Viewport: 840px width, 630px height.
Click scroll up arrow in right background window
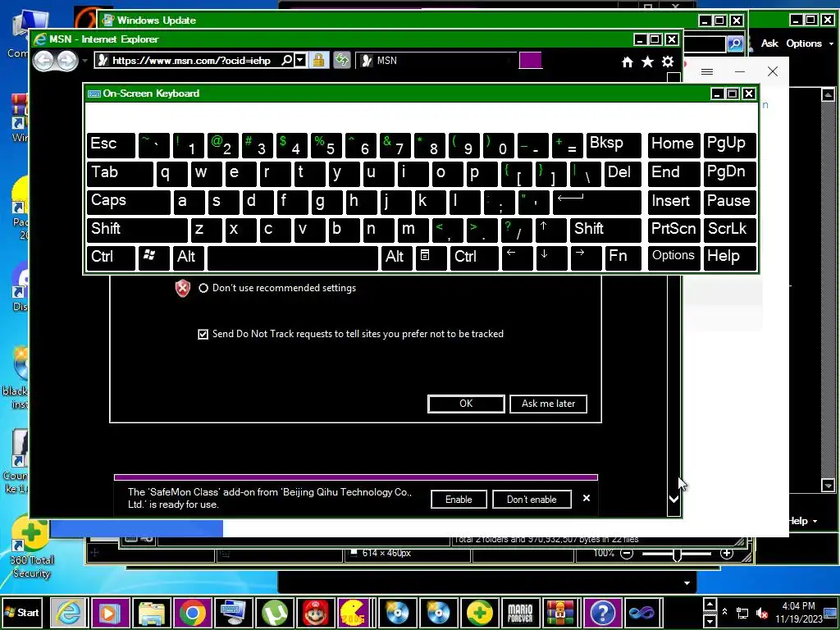click(x=828, y=95)
